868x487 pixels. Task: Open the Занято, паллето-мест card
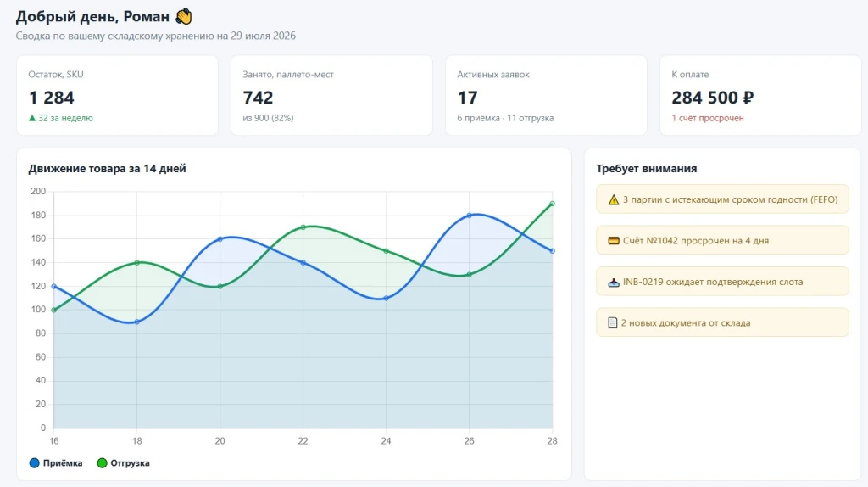pyautogui.click(x=331, y=95)
